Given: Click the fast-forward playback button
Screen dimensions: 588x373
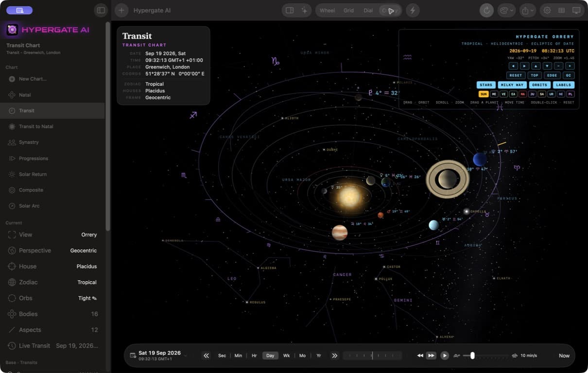Looking at the screenshot, I should tap(431, 356).
